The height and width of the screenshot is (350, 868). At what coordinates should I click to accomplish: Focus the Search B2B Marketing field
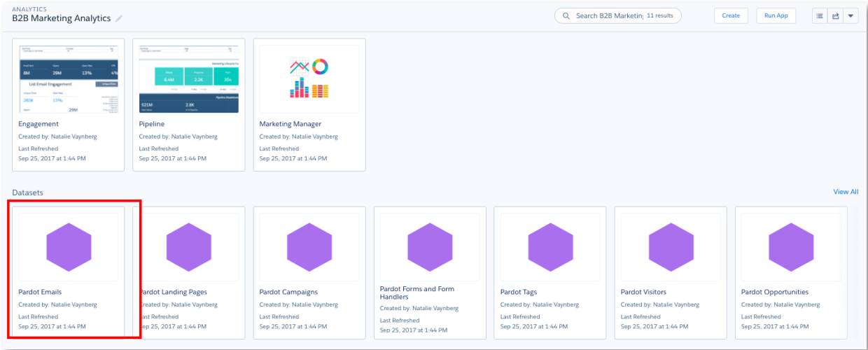(617, 15)
